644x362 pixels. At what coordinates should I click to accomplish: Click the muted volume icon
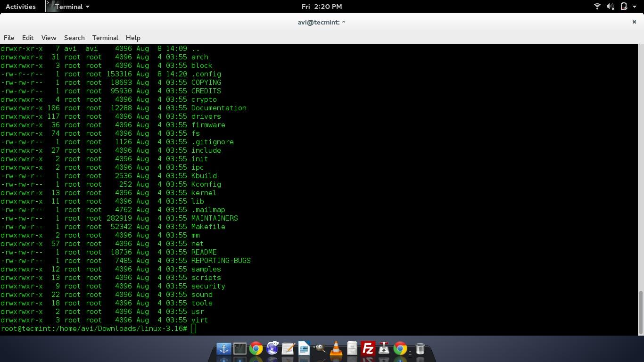click(x=610, y=7)
